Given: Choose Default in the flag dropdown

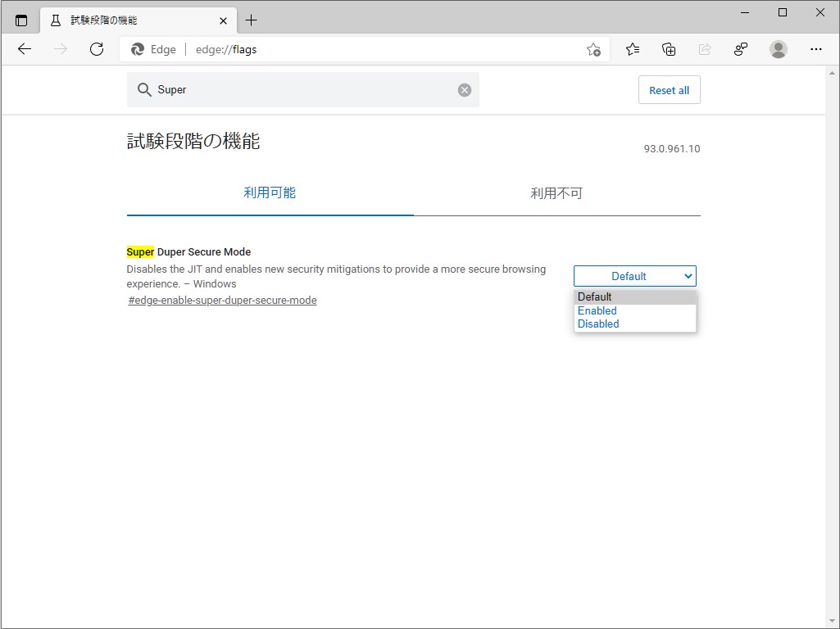Looking at the screenshot, I should (594, 296).
